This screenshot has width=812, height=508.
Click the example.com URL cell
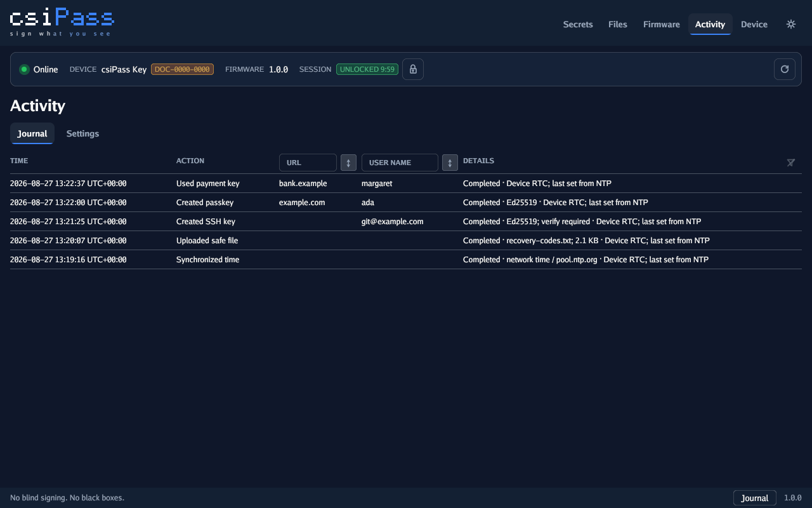(302, 203)
